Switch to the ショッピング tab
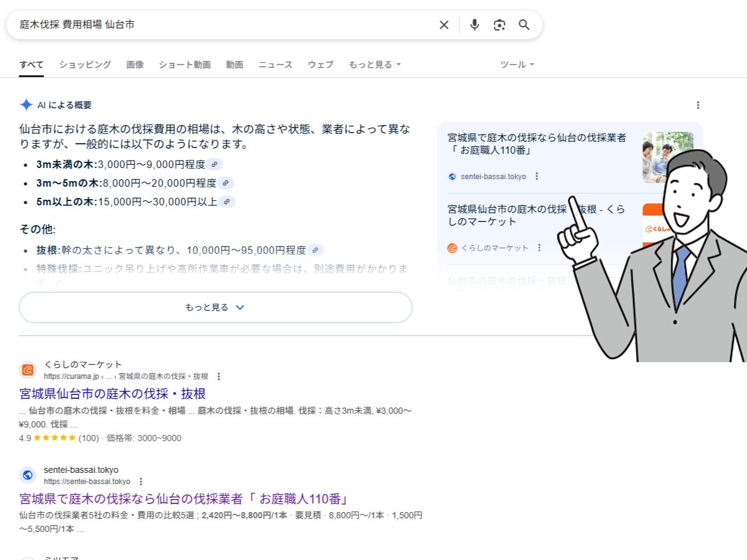747x560 pixels. tap(85, 65)
